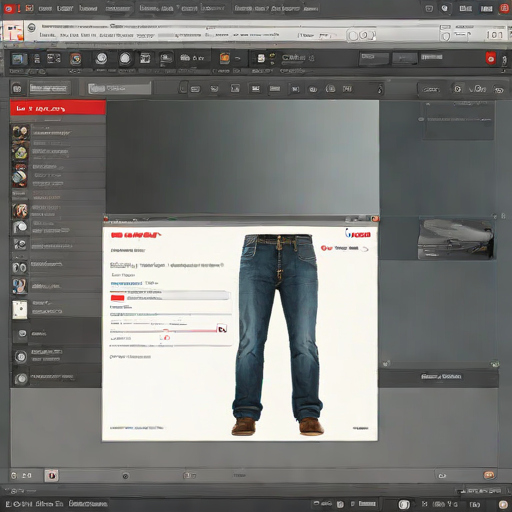Click the labeled button below the right panel
The image size is (512, 512).
click(441, 376)
